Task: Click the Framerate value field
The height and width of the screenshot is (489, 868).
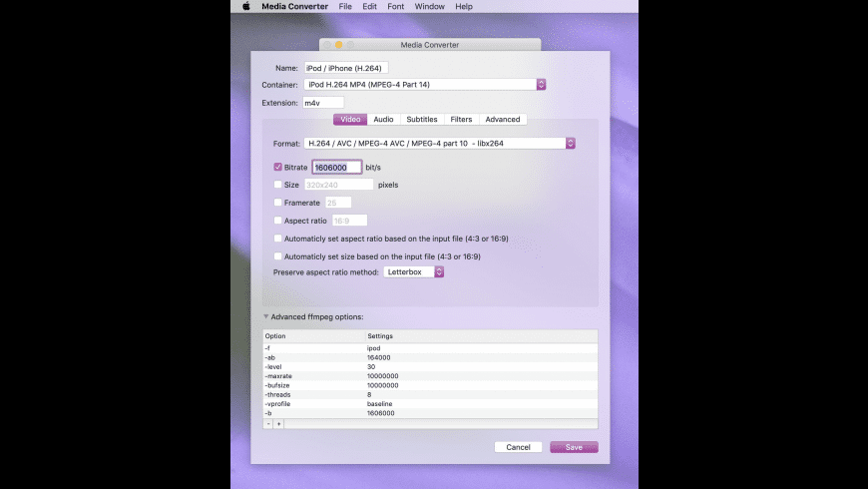Action: pos(338,203)
